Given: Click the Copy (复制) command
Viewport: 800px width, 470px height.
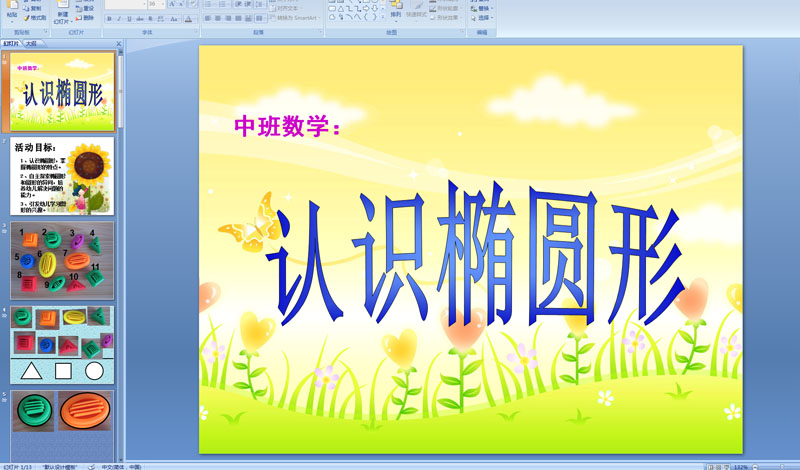Looking at the screenshot, I should pos(33,8).
